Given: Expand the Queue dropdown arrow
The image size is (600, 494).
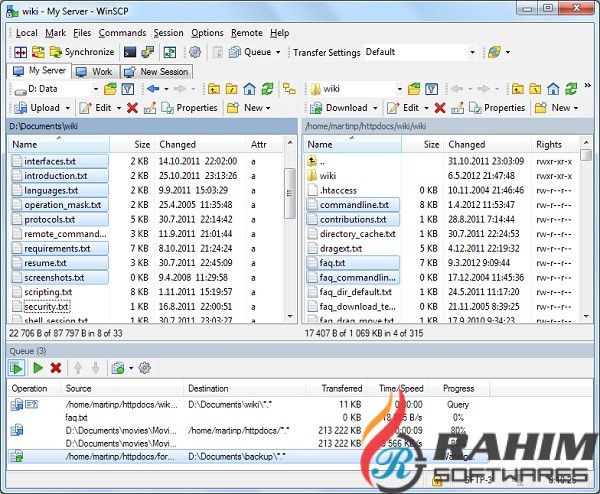Looking at the screenshot, I should click(278, 52).
